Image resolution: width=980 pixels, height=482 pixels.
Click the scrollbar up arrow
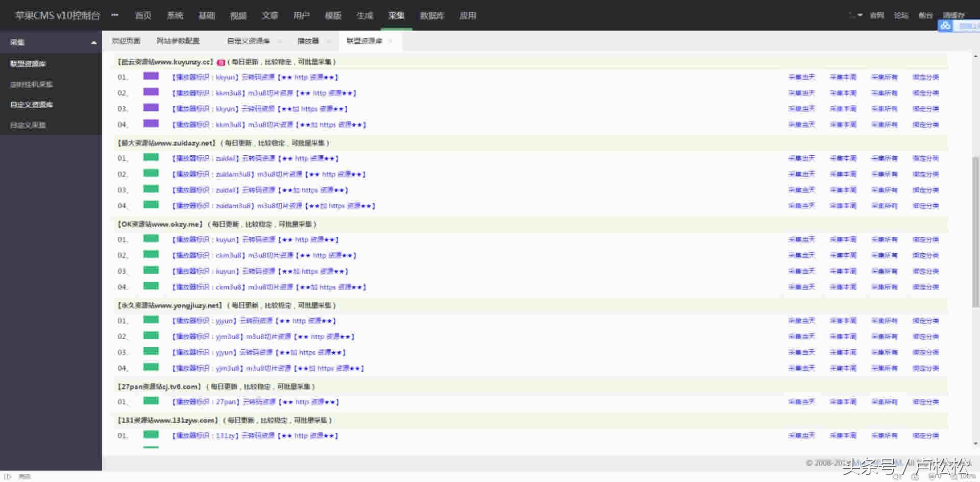(x=975, y=57)
